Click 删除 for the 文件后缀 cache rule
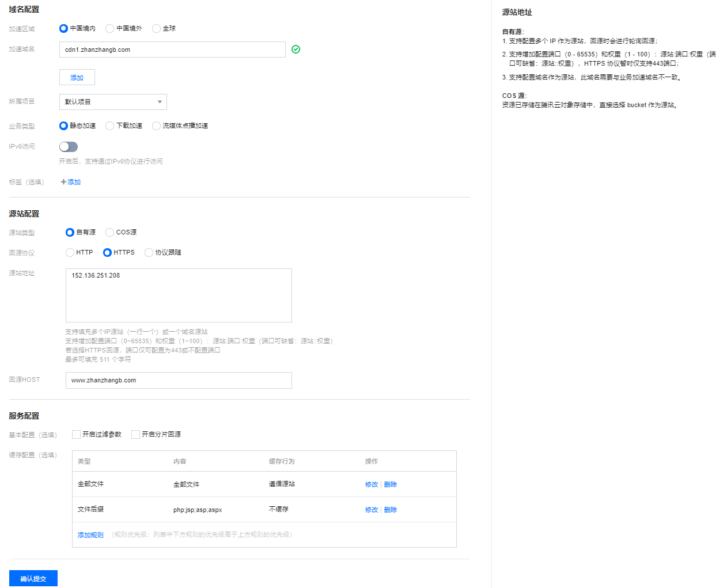The width and height of the screenshot is (727, 588). tap(391, 510)
